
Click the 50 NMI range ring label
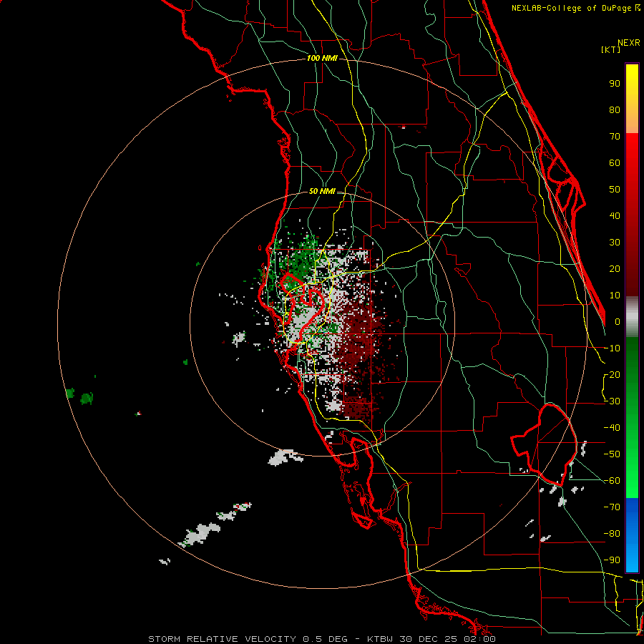(x=322, y=191)
